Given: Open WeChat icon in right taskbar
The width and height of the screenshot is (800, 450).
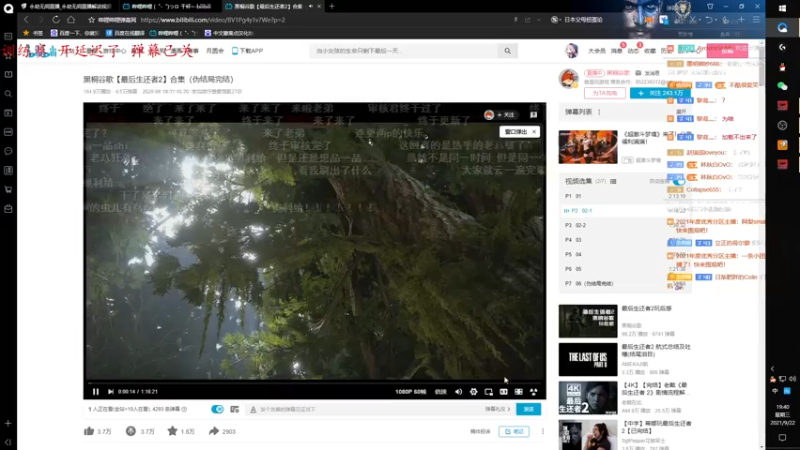Looking at the screenshot, I should click(x=782, y=86).
